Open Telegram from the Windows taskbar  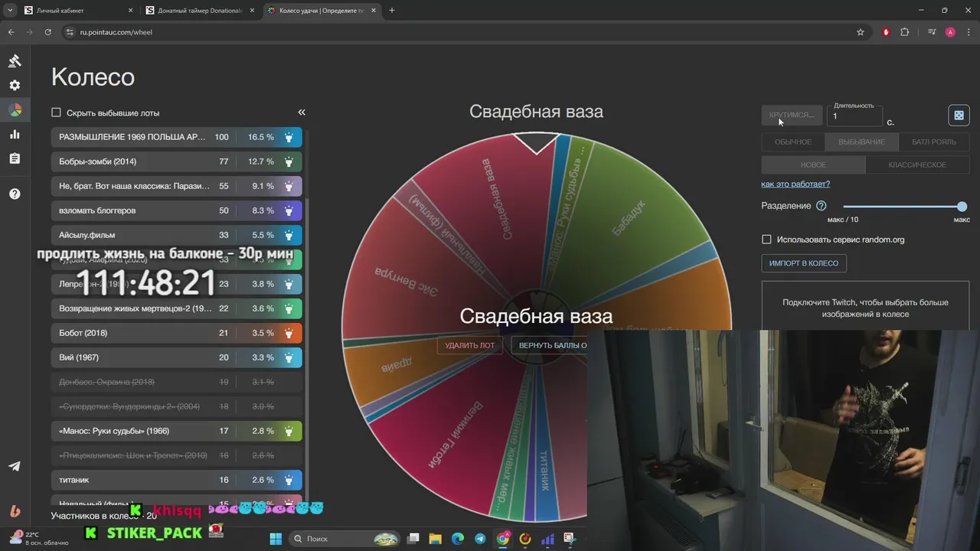pos(479,539)
